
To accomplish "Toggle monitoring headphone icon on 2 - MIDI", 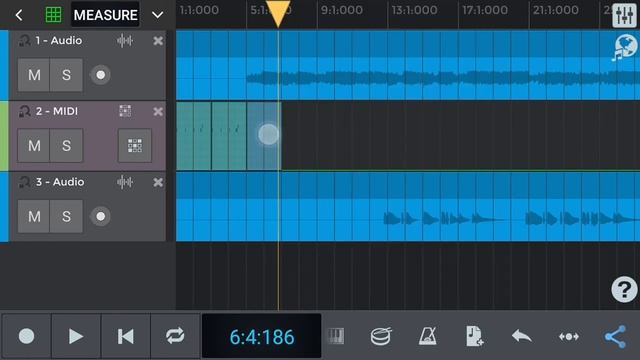I will pos(24,111).
